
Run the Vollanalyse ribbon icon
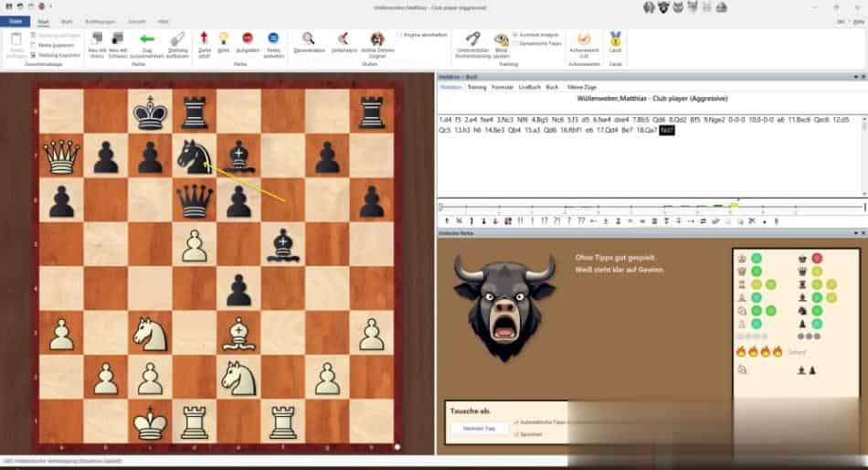(x=344, y=38)
